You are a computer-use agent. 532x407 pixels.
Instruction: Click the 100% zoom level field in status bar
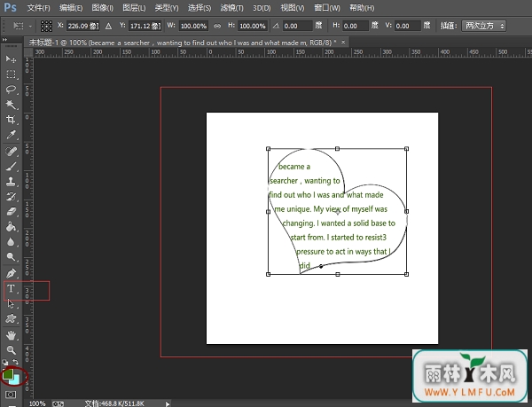click(x=37, y=403)
